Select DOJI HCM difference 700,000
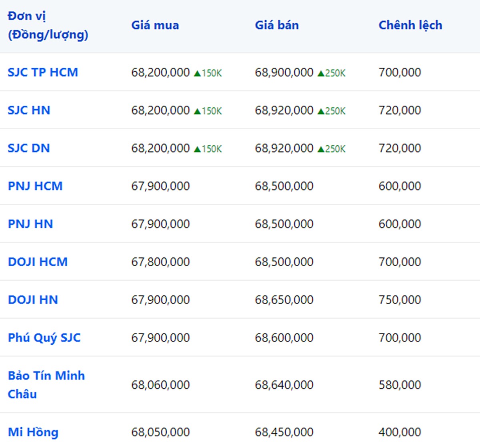 point(400,262)
